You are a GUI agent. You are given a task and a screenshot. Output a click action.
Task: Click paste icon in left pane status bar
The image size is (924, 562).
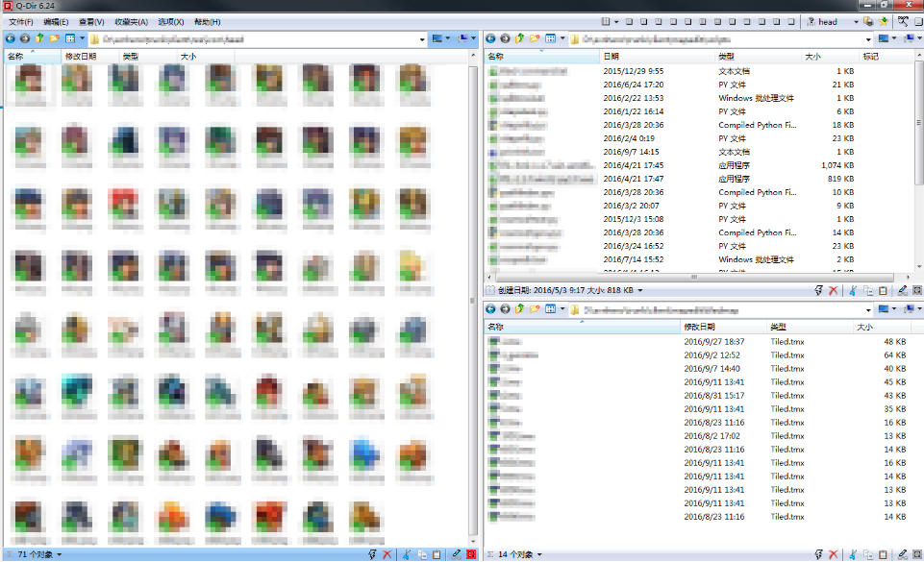(x=437, y=554)
